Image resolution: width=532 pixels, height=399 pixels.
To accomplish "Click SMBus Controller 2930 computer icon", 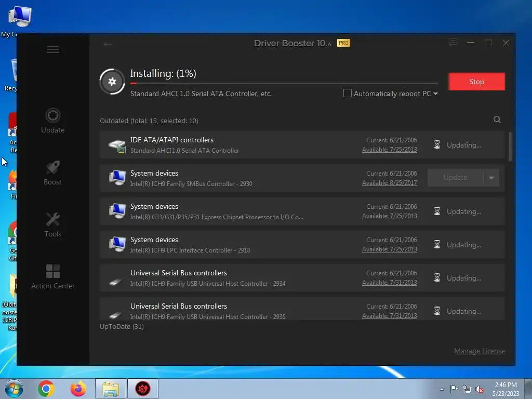I will coord(117,178).
